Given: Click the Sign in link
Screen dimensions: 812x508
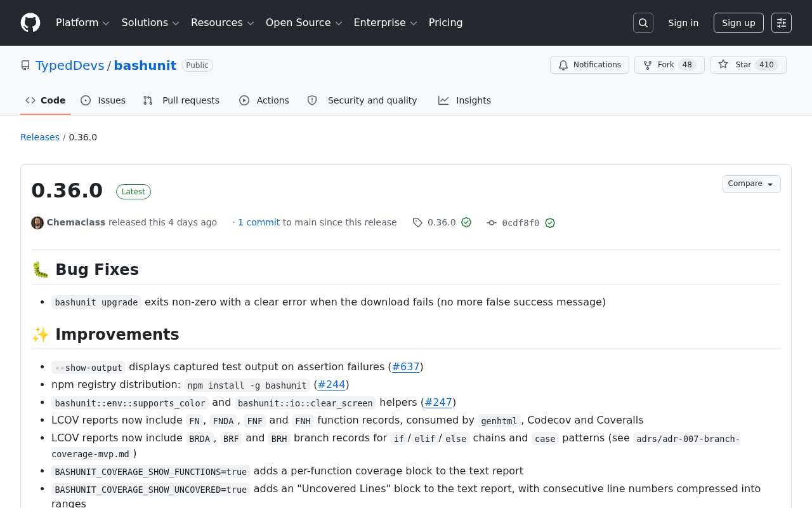Looking at the screenshot, I should pyautogui.click(x=683, y=23).
